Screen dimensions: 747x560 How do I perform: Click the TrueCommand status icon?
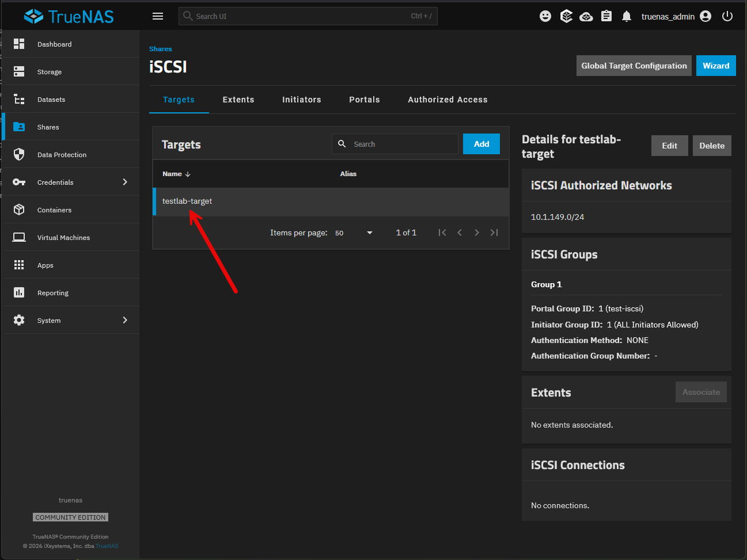[x=566, y=16]
